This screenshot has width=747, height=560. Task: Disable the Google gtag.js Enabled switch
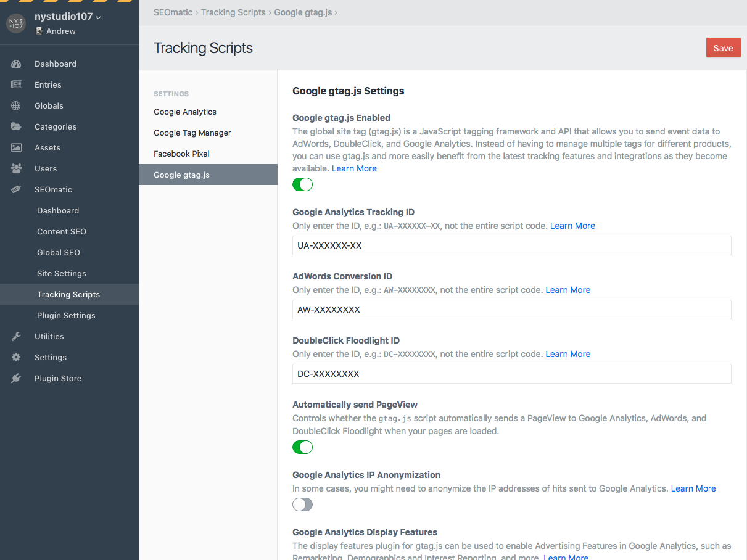[x=302, y=184]
